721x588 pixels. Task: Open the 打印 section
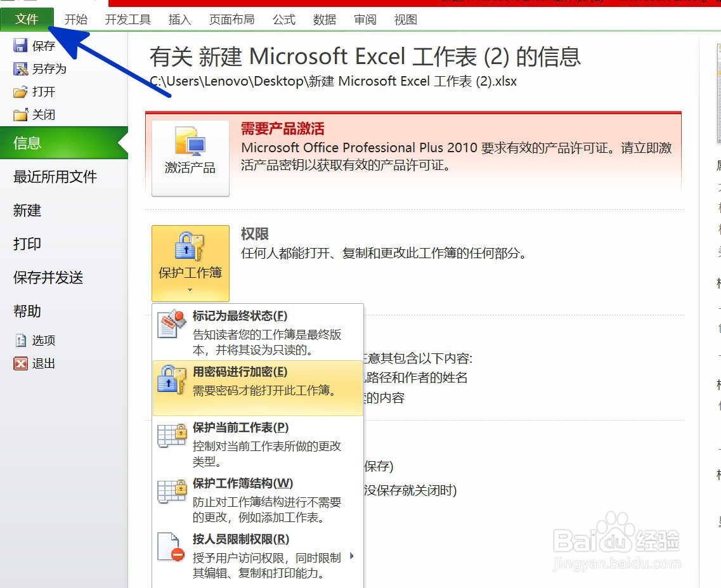27,244
